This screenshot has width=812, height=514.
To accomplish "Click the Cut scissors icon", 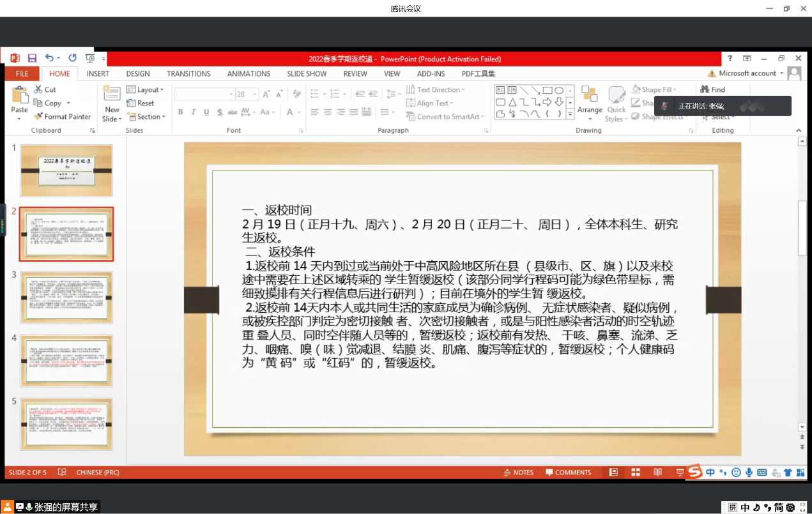I will [x=38, y=90].
